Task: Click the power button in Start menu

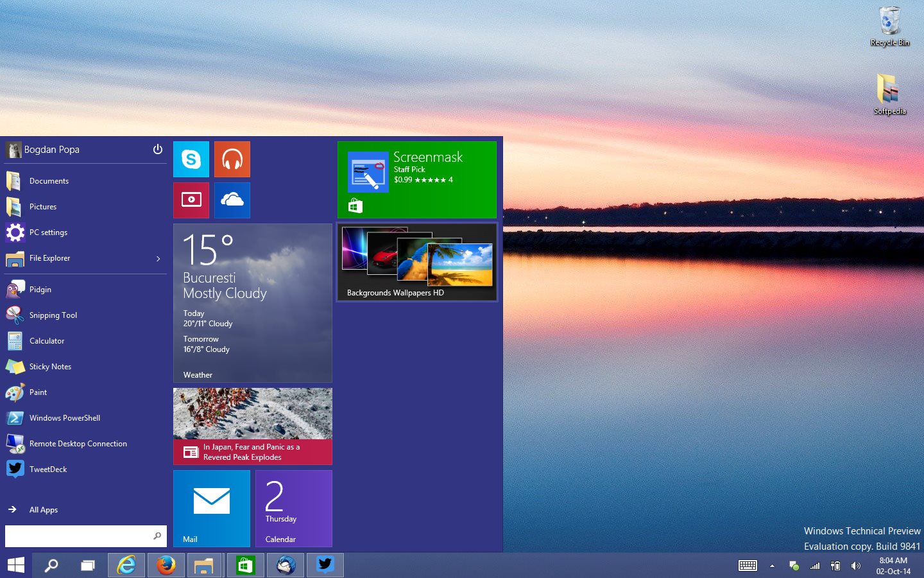Action: (x=158, y=150)
